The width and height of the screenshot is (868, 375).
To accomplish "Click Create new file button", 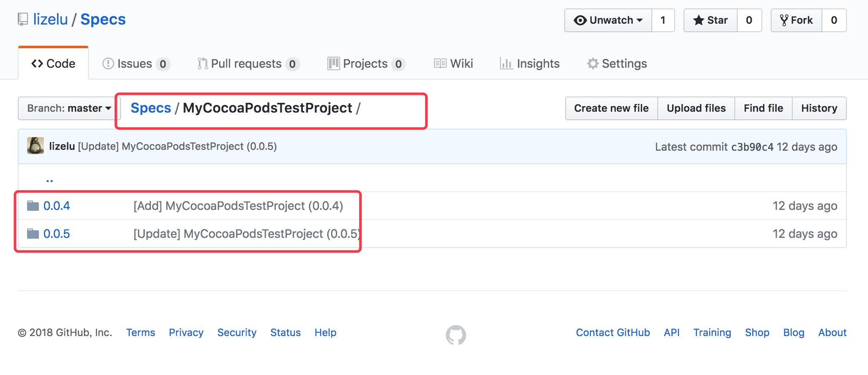I will 611,108.
